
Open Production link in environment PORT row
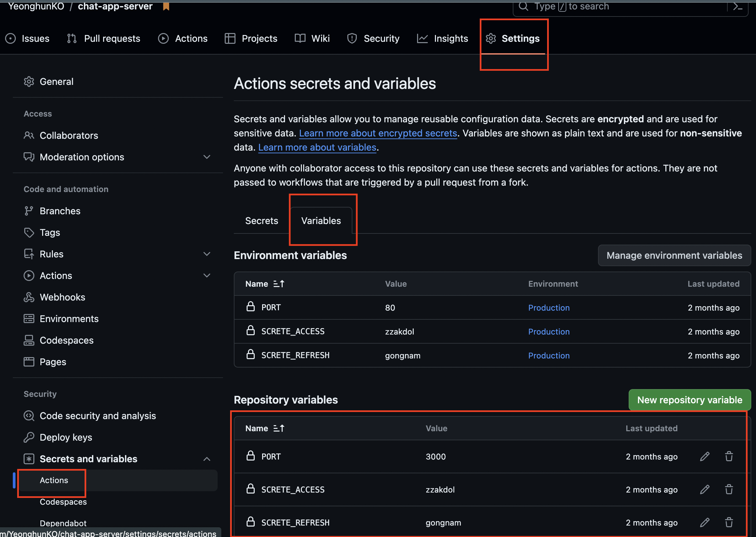pyautogui.click(x=549, y=308)
